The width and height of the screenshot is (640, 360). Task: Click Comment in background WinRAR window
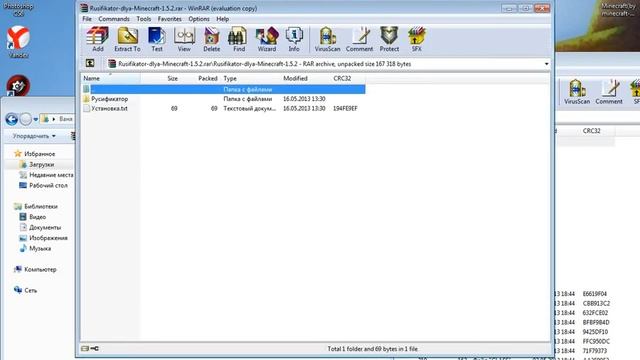pos(609,92)
